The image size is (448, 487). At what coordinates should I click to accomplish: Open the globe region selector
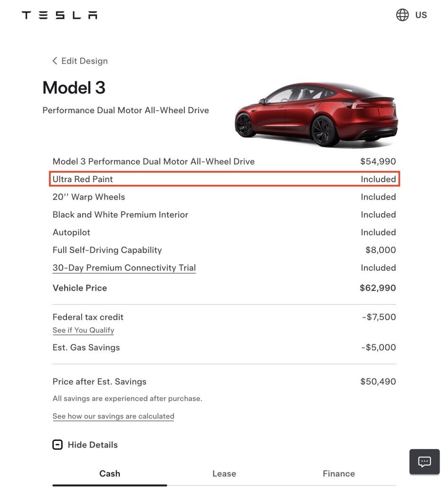click(x=402, y=15)
